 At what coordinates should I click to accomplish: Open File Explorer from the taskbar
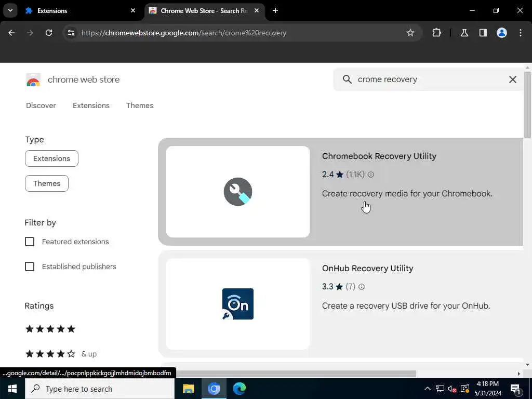click(x=188, y=389)
